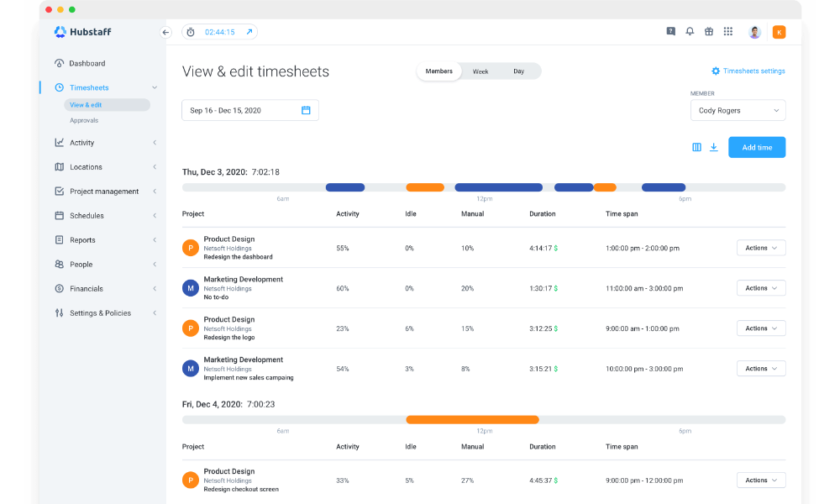840x504 pixels.
Task: Open the Cody Rogers member dropdown
Action: (738, 110)
